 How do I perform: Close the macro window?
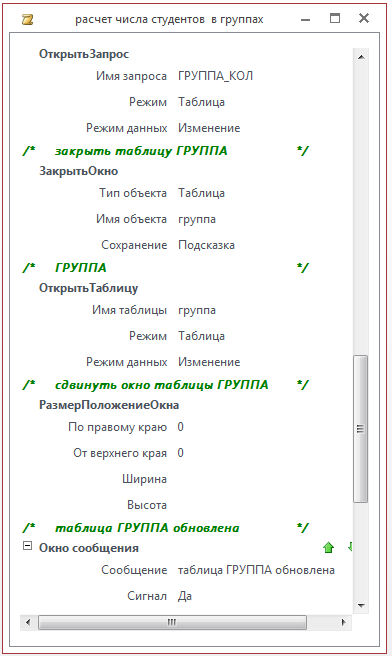tap(364, 18)
